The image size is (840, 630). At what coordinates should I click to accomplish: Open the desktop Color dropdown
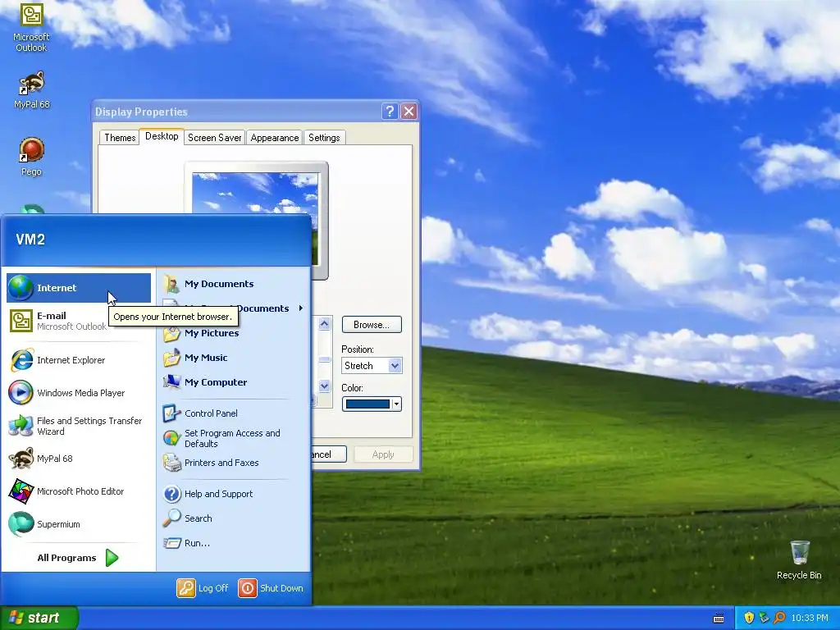pyautogui.click(x=396, y=404)
